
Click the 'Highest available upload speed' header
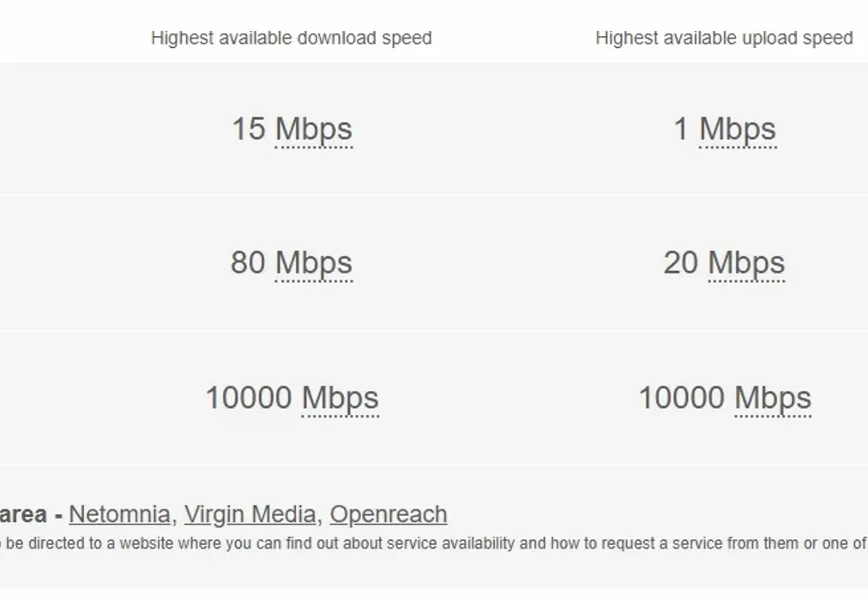pos(724,39)
